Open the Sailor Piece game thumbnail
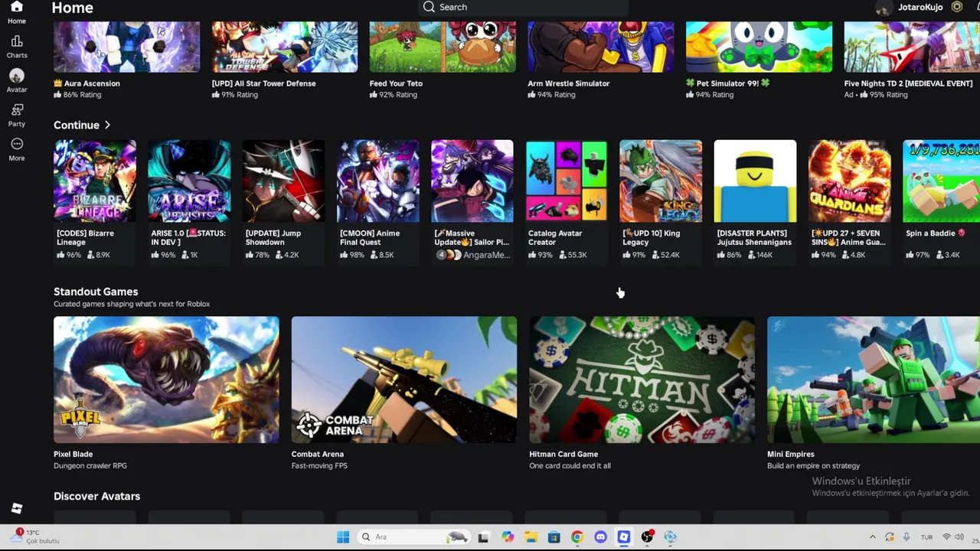 (x=472, y=181)
